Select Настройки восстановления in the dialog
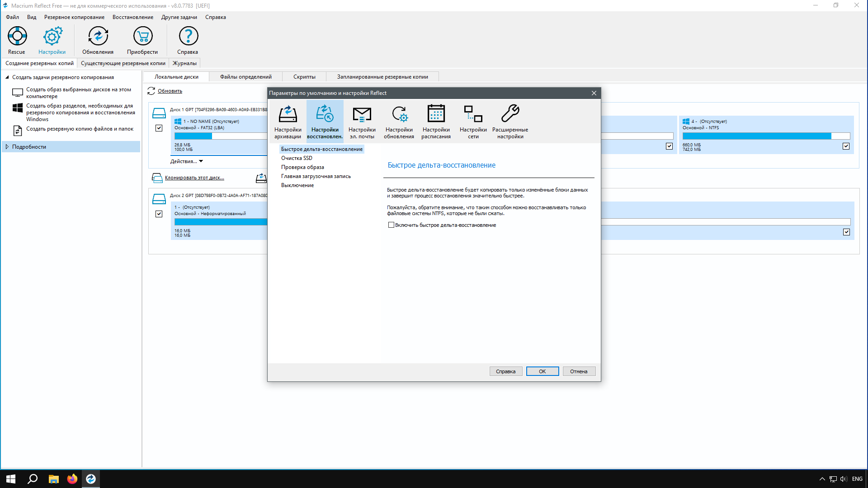This screenshot has height=488, width=868. (325, 122)
